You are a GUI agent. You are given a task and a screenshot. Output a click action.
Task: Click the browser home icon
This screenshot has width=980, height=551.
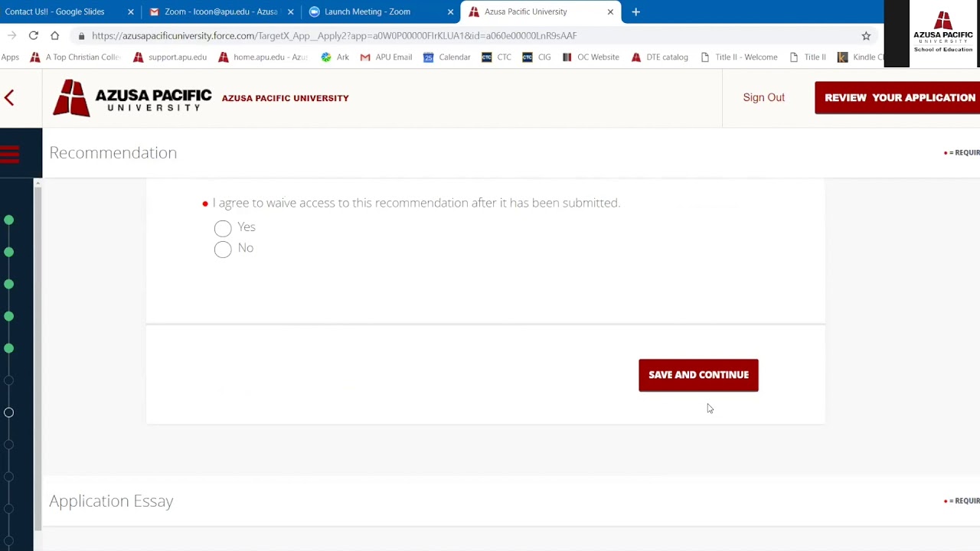(x=54, y=35)
